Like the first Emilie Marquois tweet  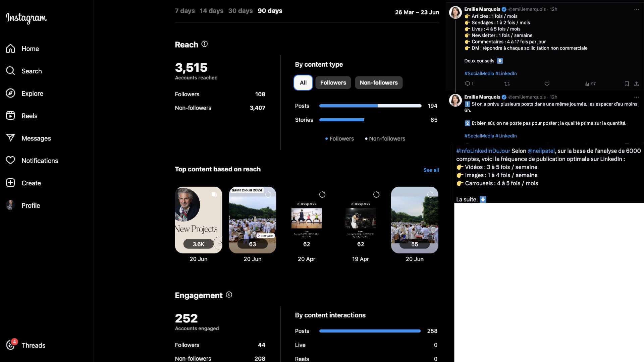[547, 84]
